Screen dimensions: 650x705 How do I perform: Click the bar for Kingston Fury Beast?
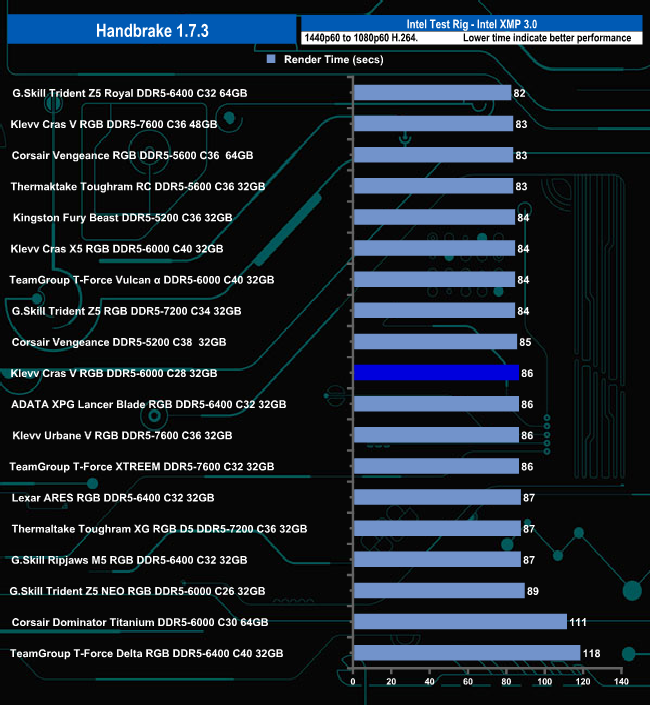pos(435,217)
